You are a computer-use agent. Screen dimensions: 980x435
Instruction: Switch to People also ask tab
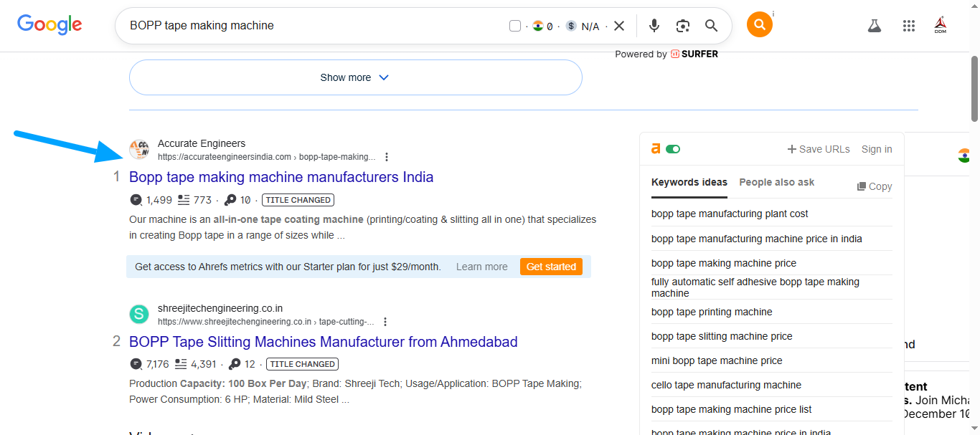coord(776,182)
